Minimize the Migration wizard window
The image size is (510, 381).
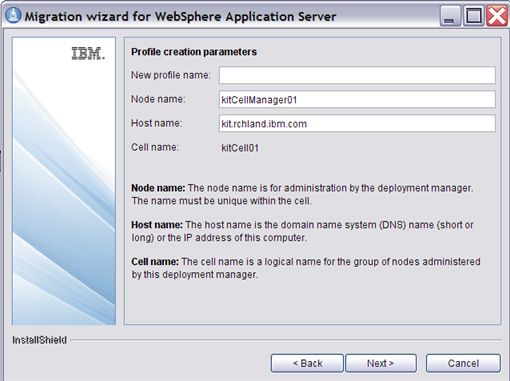coord(450,16)
